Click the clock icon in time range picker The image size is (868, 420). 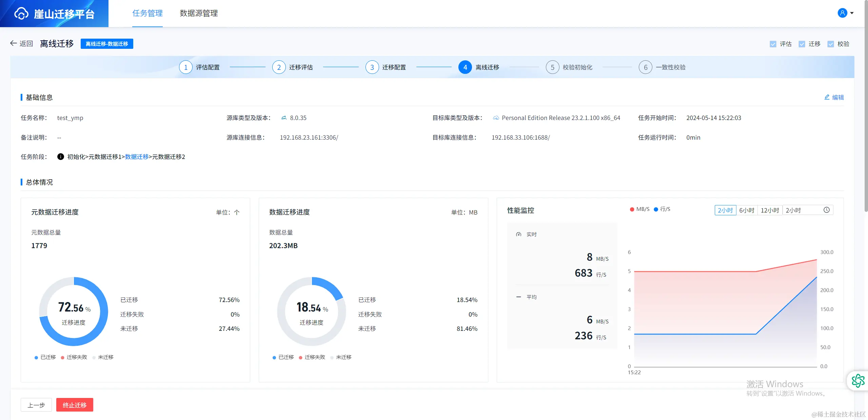pos(827,210)
